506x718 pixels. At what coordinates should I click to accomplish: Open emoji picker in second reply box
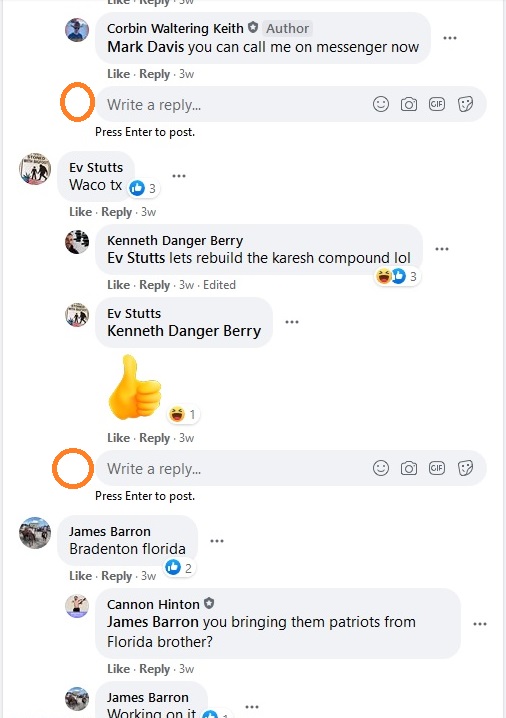click(381, 468)
